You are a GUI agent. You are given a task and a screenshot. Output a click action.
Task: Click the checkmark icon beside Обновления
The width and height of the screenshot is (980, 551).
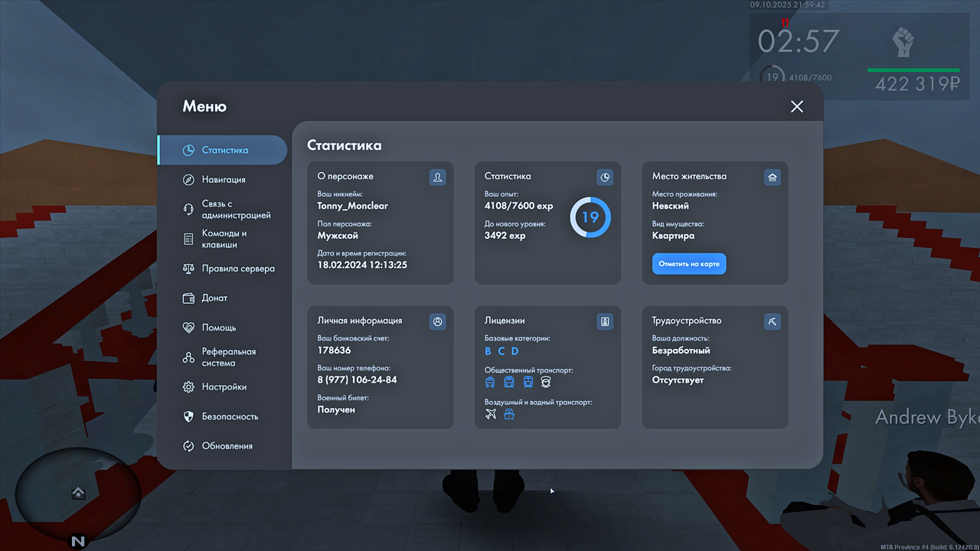[188, 446]
